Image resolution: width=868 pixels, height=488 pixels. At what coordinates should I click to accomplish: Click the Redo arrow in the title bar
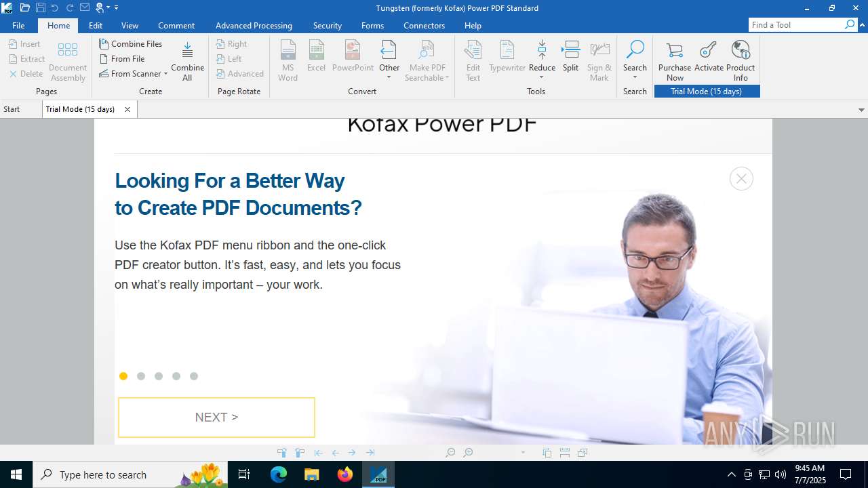[70, 7]
